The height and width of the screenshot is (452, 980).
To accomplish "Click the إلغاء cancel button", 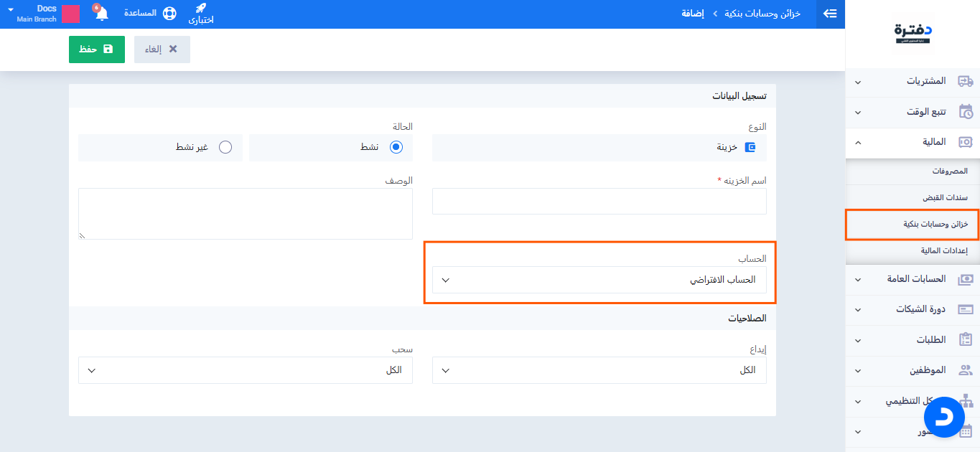I will 162,50.
